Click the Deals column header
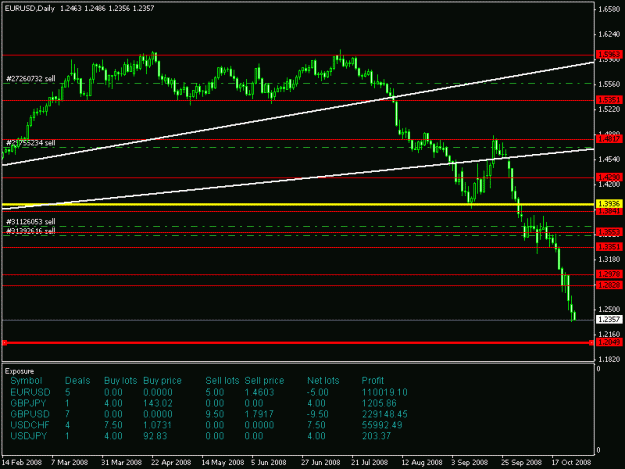The height and width of the screenshot is (469, 625). pos(78,381)
